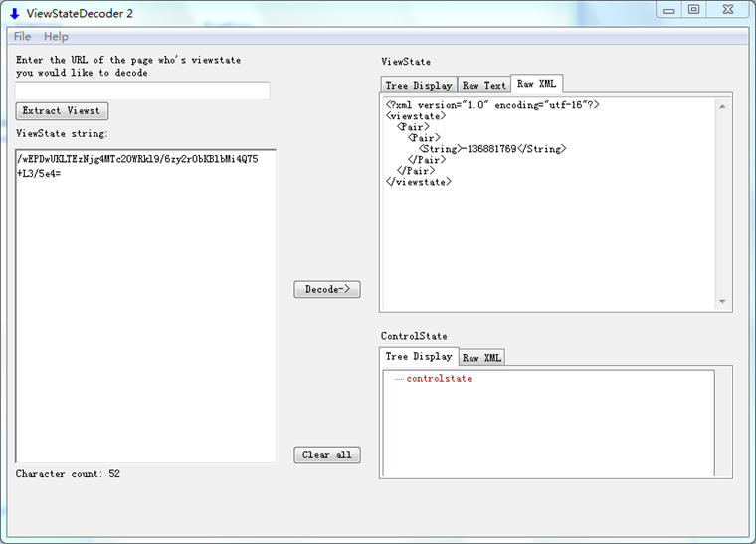
Task: Click the ViewStateDecoder blue arrow app icon
Action: click(15, 14)
